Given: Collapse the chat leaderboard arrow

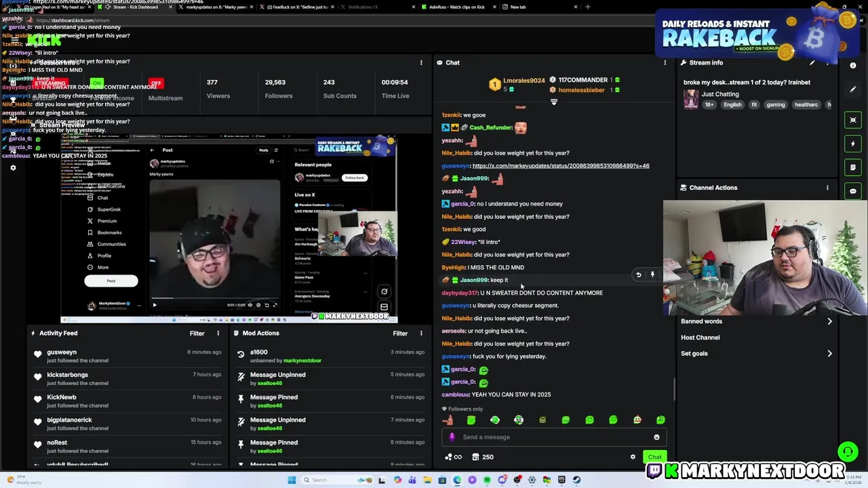Looking at the screenshot, I should (553, 102).
